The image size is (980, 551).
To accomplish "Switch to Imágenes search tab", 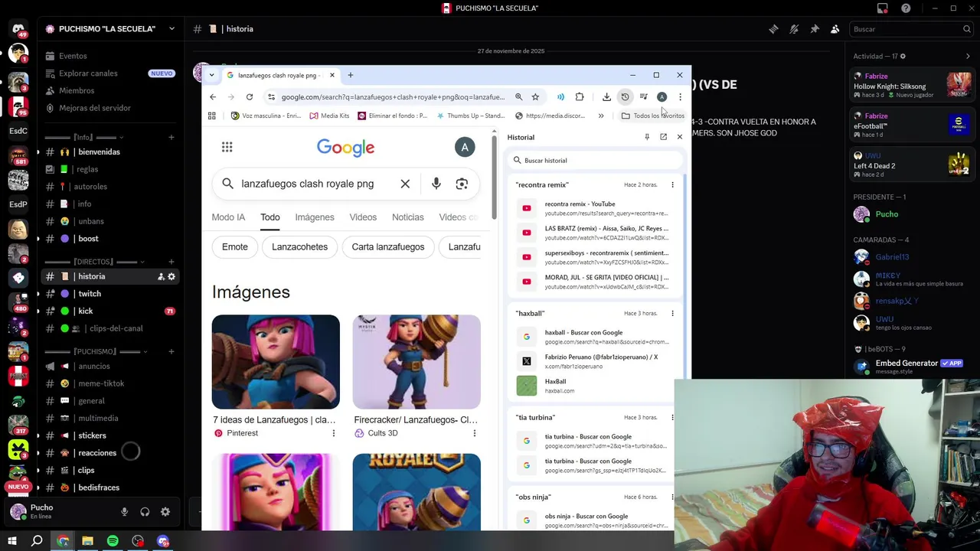I will (315, 217).
